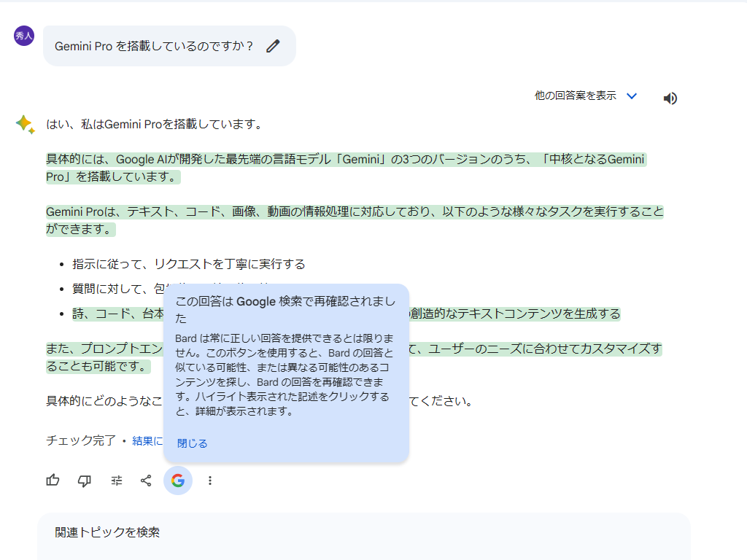The width and height of the screenshot is (747, 560).
Task: Edit the question with the pencil icon
Action: [x=273, y=45]
